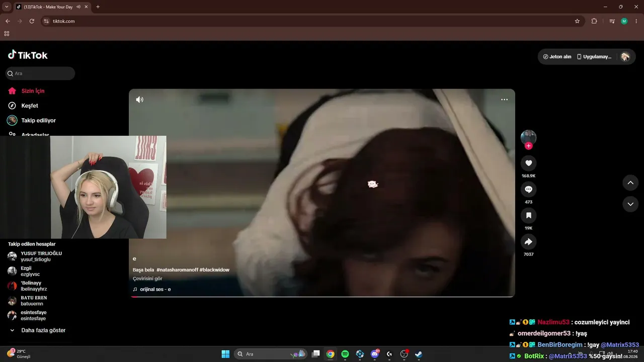Like the video with 168.9K hearts
Image resolution: width=644 pixels, height=362 pixels.
click(528, 163)
